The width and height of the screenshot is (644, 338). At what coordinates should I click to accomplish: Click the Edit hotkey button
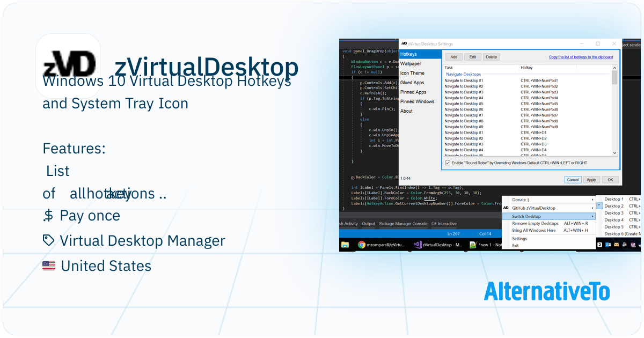point(473,57)
